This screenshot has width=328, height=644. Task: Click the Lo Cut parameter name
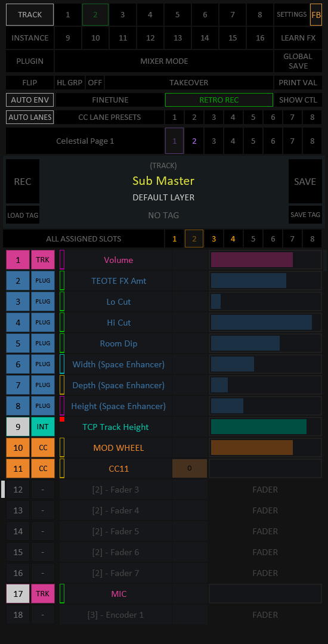[x=119, y=302]
